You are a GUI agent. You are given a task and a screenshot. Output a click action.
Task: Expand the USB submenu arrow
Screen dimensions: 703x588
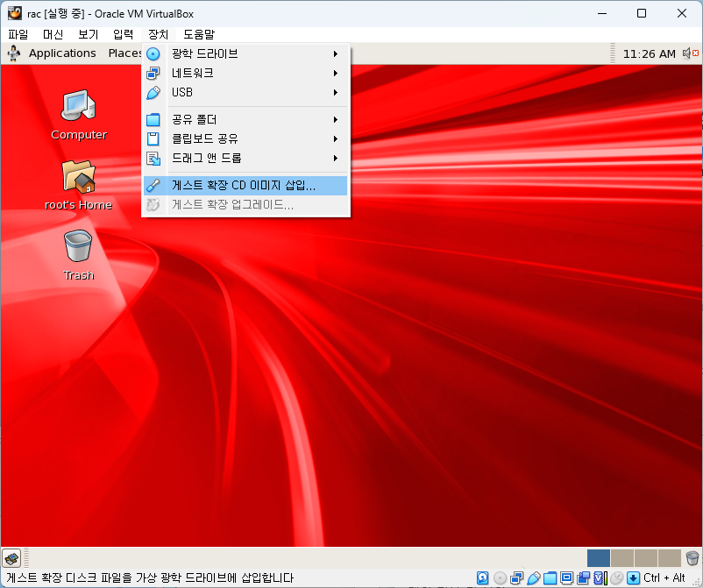[336, 92]
